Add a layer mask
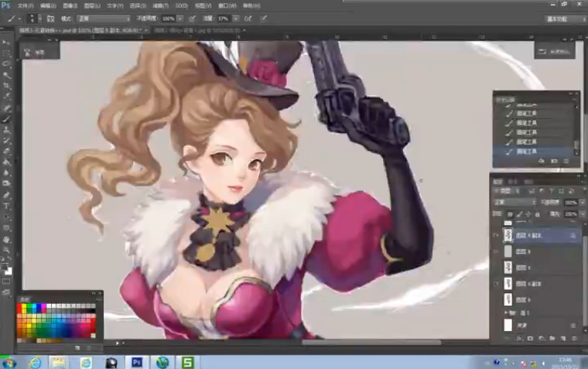Viewport: 588px width, 369px height. click(x=530, y=338)
